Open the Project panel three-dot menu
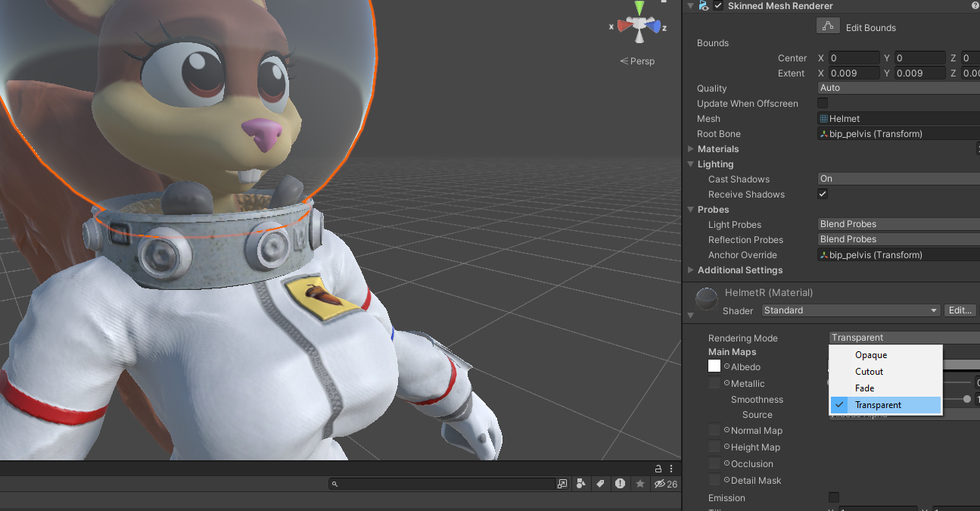The height and width of the screenshot is (511, 980). coord(672,469)
